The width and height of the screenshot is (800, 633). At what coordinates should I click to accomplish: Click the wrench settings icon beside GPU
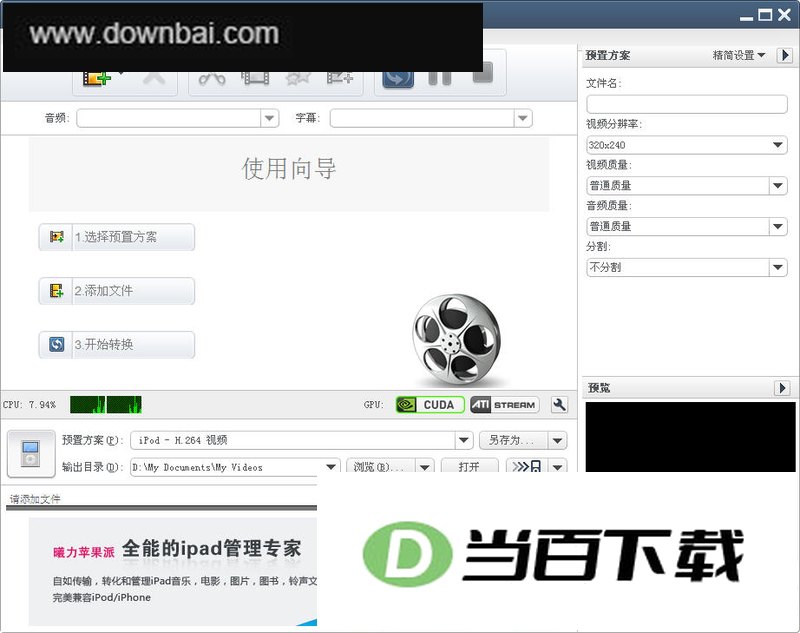tap(559, 404)
